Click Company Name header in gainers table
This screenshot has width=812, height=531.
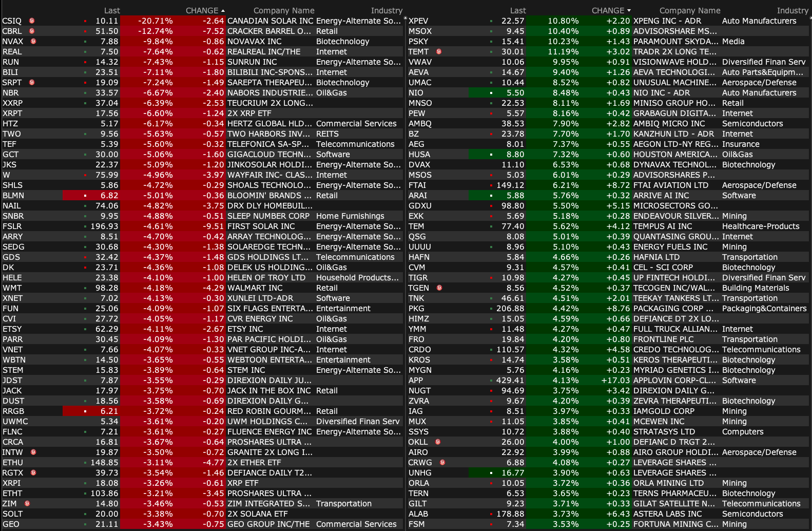(689, 11)
